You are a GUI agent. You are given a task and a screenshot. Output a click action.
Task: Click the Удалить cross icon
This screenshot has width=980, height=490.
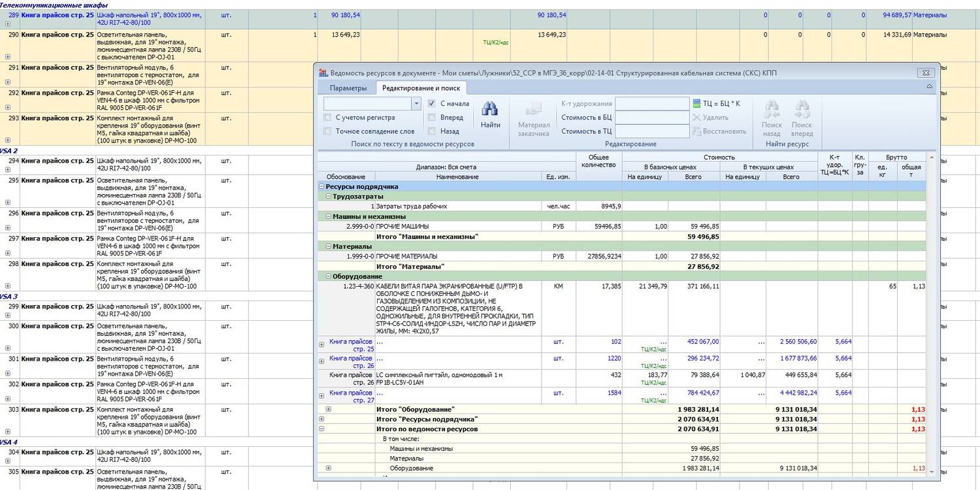point(697,118)
